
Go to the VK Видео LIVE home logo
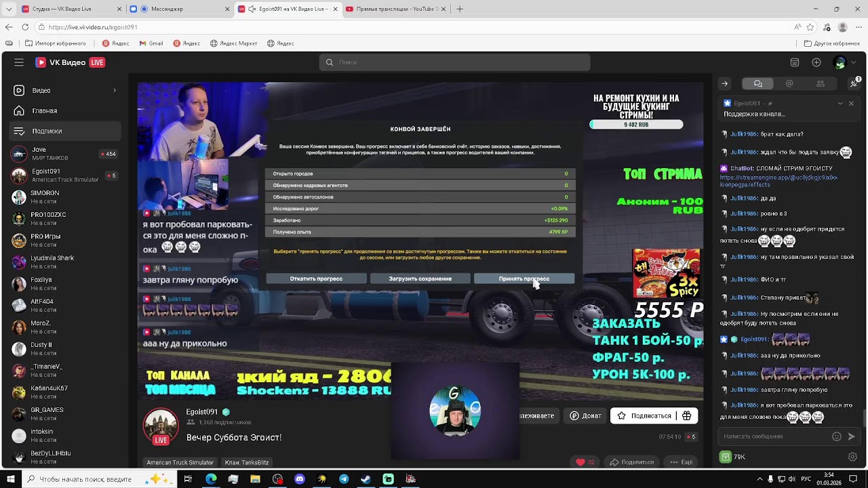(71, 62)
